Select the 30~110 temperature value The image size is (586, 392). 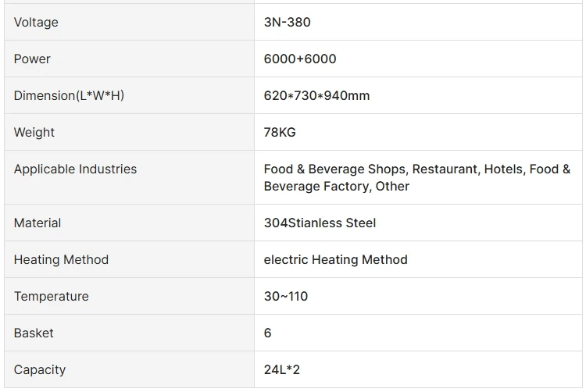[x=286, y=296]
